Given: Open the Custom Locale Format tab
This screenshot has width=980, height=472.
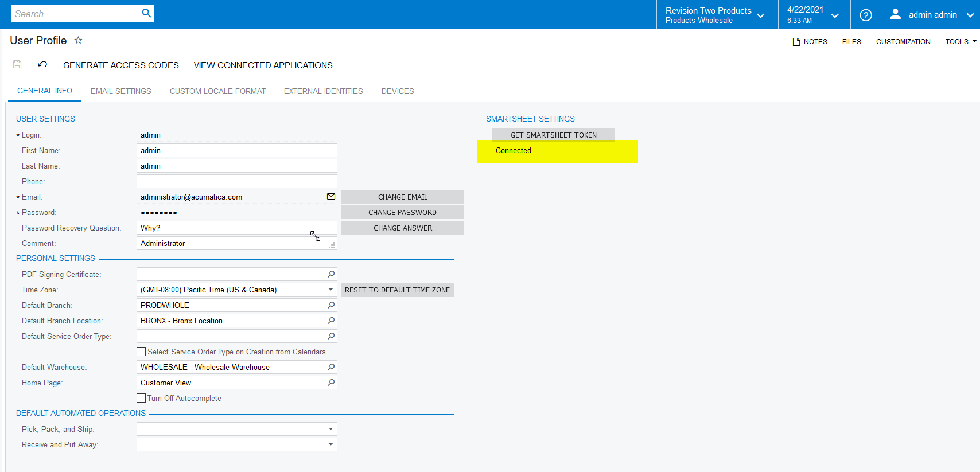Looking at the screenshot, I should point(217,91).
